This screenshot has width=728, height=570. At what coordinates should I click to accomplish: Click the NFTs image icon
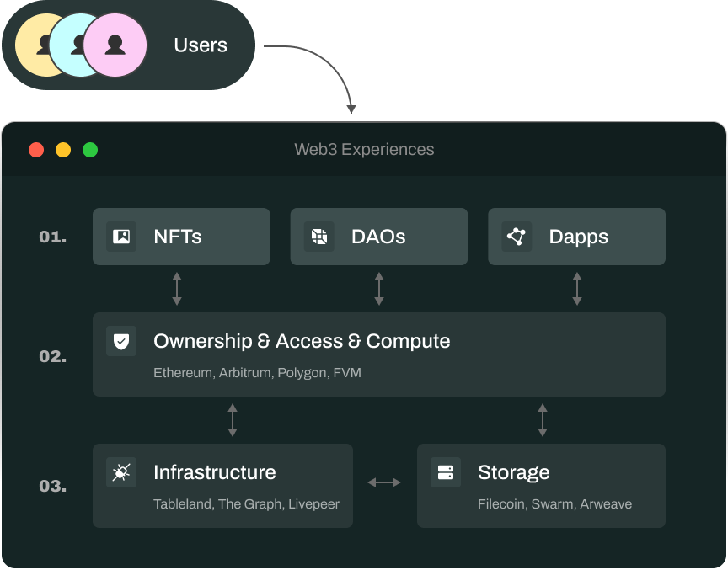121,237
